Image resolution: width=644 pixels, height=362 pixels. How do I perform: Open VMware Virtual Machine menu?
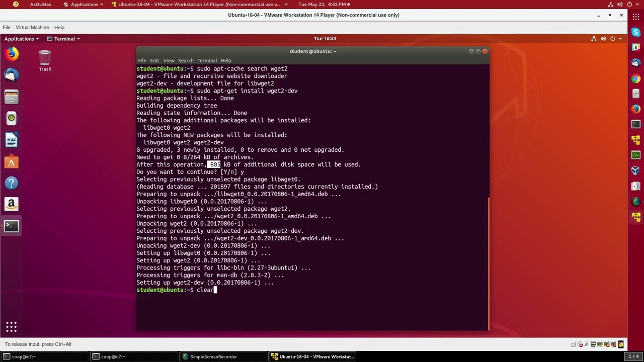(32, 27)
